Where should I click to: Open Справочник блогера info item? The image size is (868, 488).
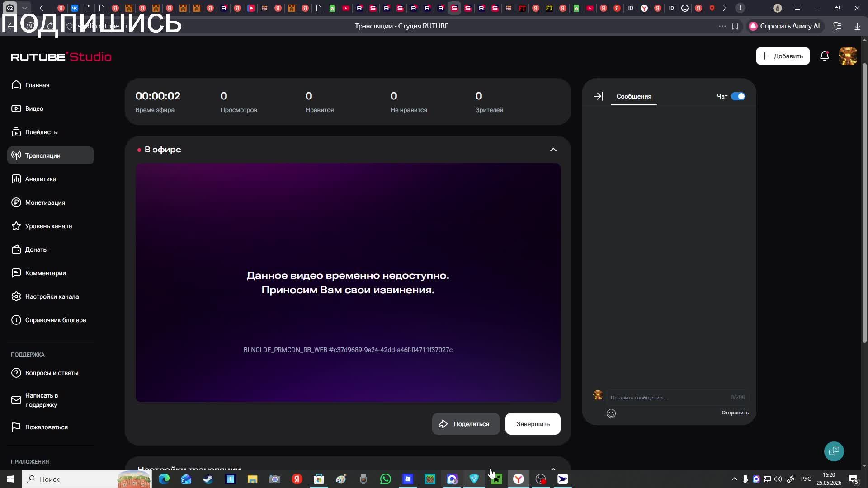click(49, 320)
